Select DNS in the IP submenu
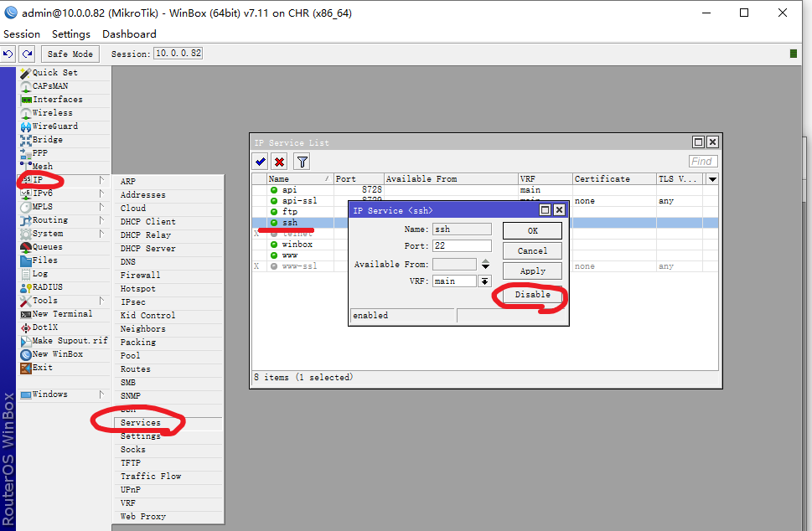The width and height of the screenshot is (812, 531). (x=168, y=262)
